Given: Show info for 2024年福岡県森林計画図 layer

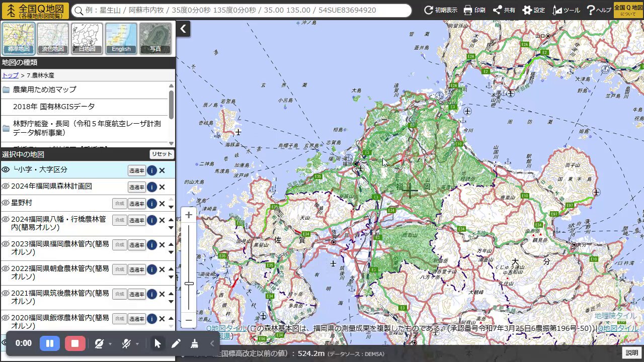Looking at the screenshot, I should coord(152,187).
